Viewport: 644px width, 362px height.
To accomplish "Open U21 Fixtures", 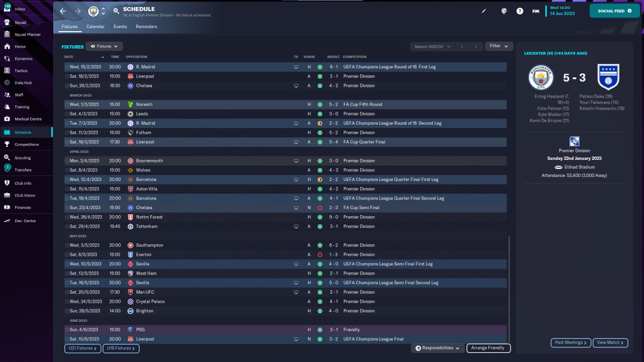I will point(83,348).
